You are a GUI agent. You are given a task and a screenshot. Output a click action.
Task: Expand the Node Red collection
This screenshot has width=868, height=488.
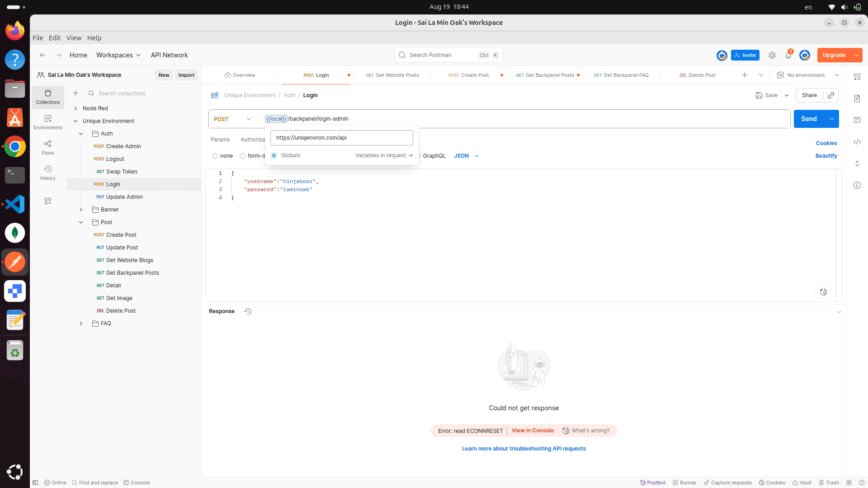pos(75,108)
